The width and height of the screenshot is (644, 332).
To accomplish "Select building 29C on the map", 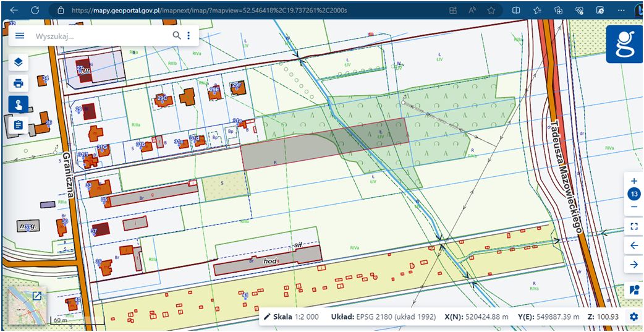I will click(163, 100).
